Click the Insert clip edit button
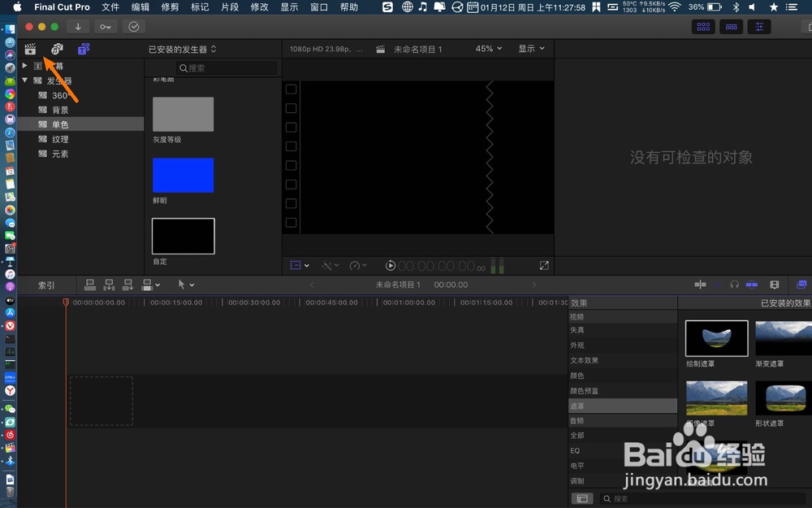The height and width of the screenshot is (508, 812). 109,284
